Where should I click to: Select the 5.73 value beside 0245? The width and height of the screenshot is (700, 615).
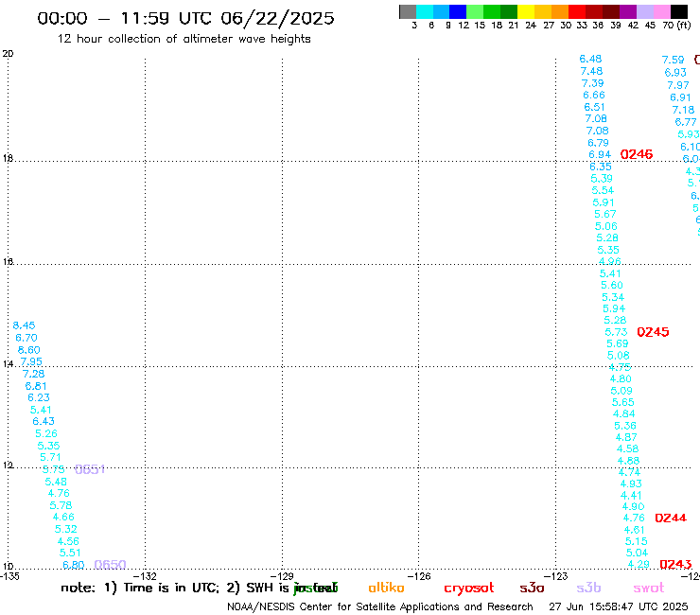coord(616,332)
